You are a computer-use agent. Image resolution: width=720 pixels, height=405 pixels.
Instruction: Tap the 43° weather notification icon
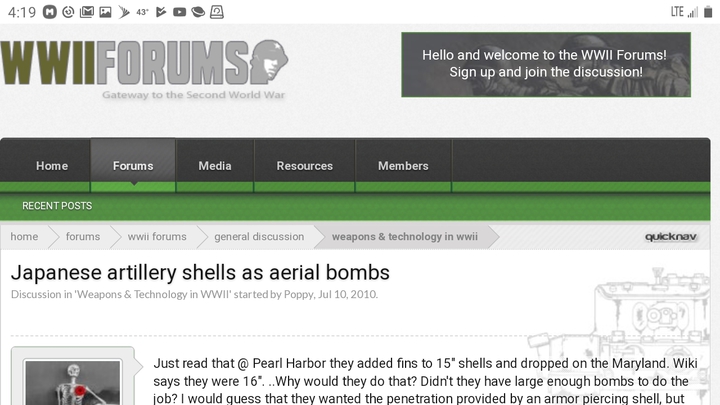click(x=142, y=12)
